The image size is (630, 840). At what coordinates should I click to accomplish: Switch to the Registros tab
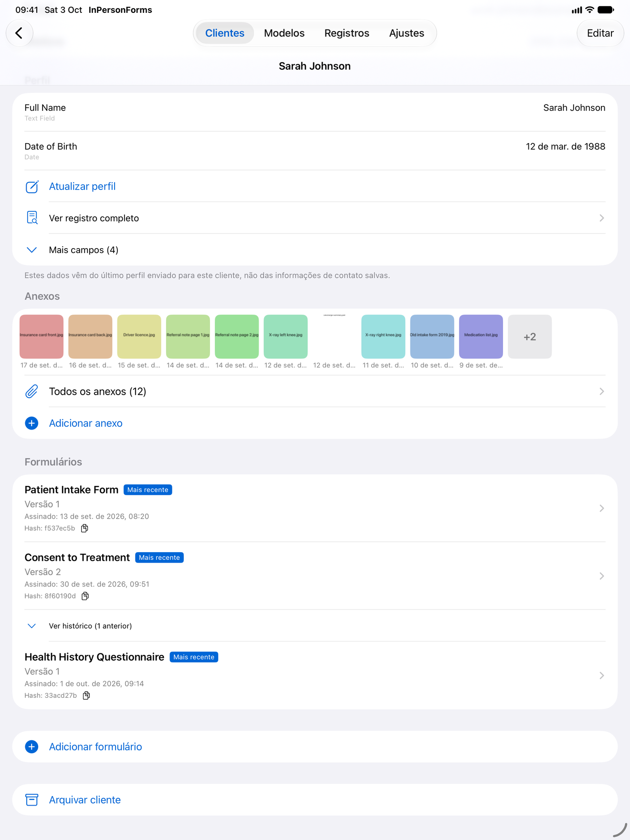pos(347,33)
